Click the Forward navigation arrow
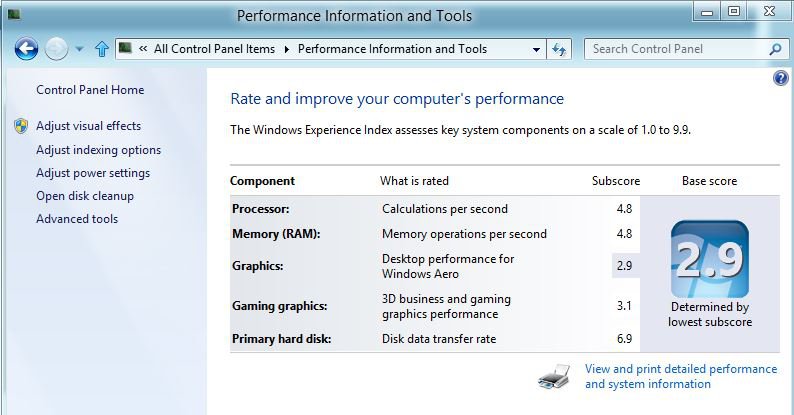794x415 pixels. click(x=56, y=49)
